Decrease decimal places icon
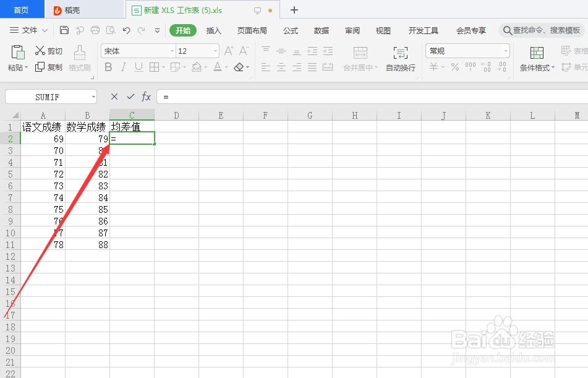This screenshot has width=588, height=378. tap(501, 67)
